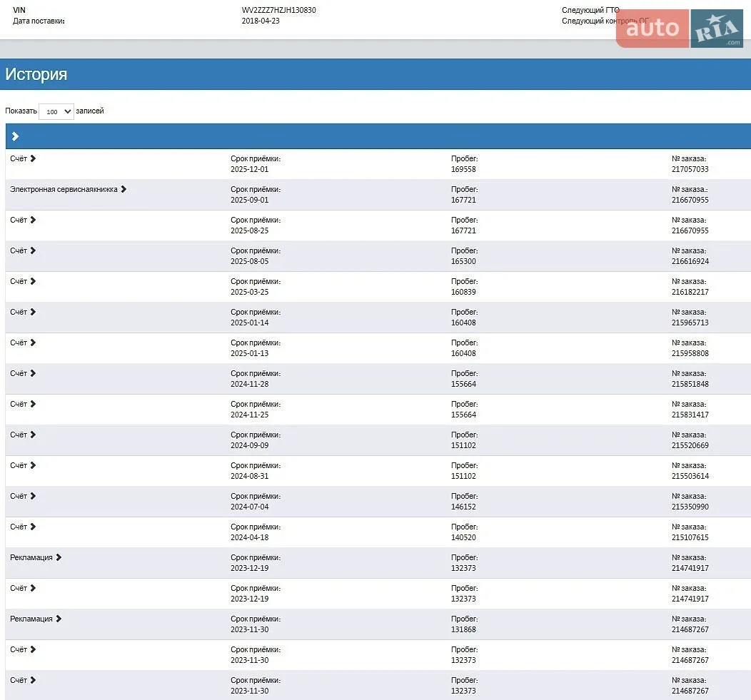The image size is (751, 700).
Task: Select the mileage value 146152
Action: click(x=463, y=506)
